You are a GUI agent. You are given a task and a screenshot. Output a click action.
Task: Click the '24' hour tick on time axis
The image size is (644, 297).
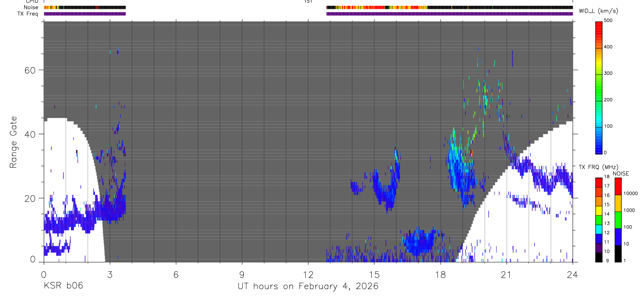click(572, 274)
